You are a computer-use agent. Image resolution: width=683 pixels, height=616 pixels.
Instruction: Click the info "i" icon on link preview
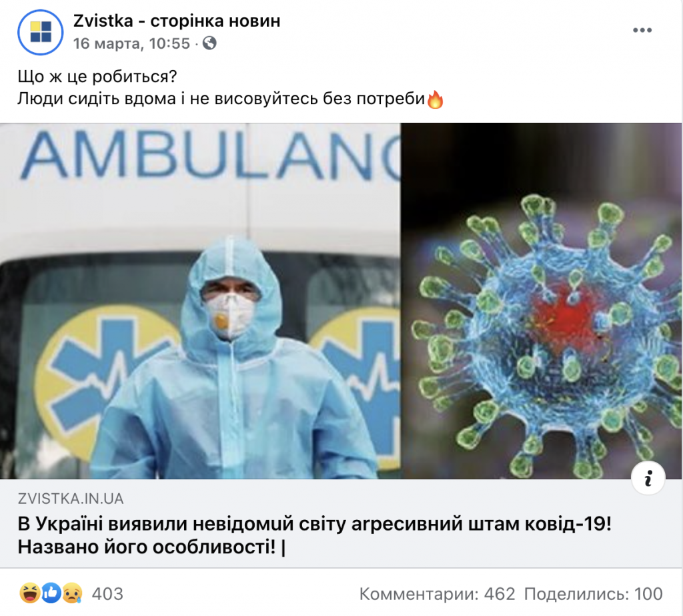[x=648, y=478]
